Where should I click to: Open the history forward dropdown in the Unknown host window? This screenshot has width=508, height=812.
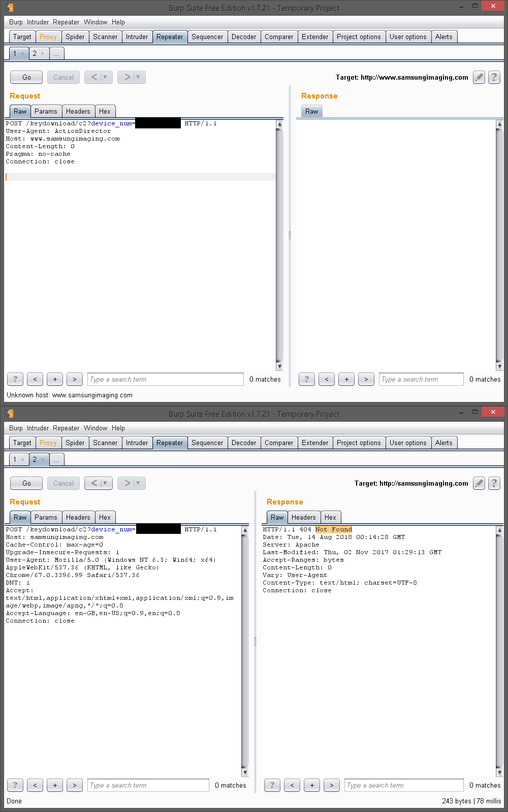pos(138,77)
